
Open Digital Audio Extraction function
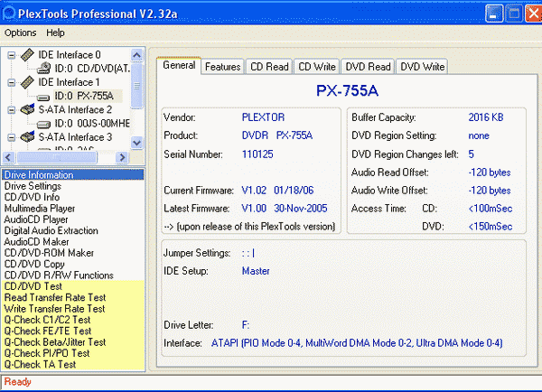pos(73,230)
